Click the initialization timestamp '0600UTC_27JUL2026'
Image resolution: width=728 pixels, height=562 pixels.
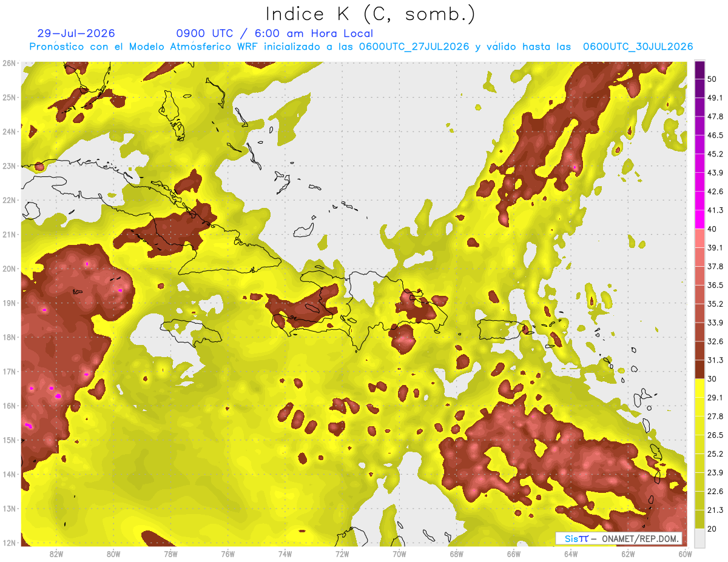(x=414, y=47)
